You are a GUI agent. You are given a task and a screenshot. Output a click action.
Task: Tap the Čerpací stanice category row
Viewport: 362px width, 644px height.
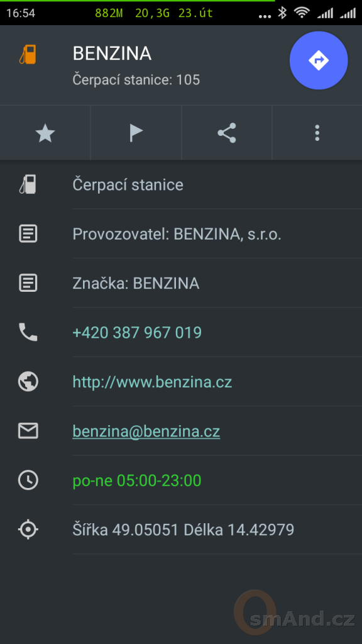(x=181, y=184)
